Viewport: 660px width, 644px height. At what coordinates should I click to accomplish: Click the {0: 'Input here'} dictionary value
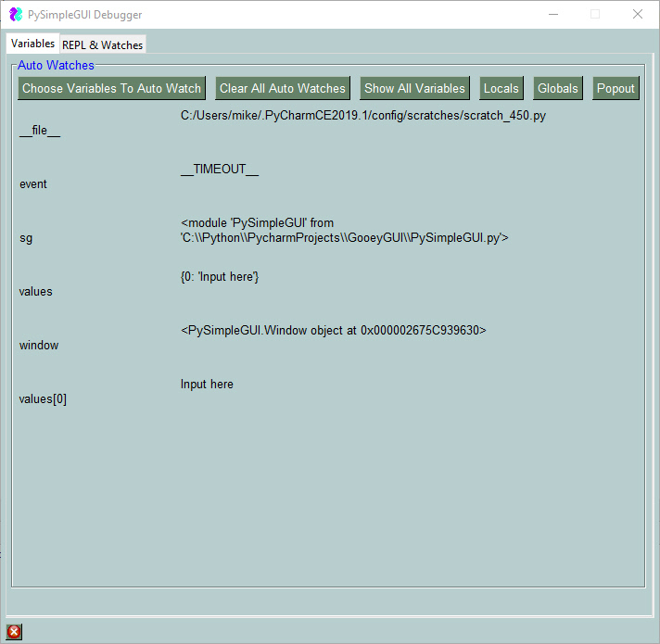[x=220, y=277]
